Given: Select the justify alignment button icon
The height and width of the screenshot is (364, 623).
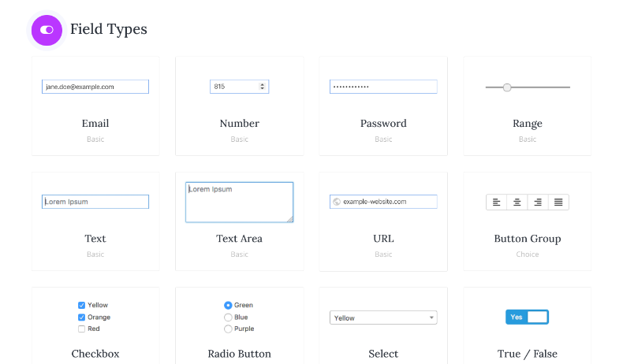Looking at the screenshot, I should tap(558, 202).
